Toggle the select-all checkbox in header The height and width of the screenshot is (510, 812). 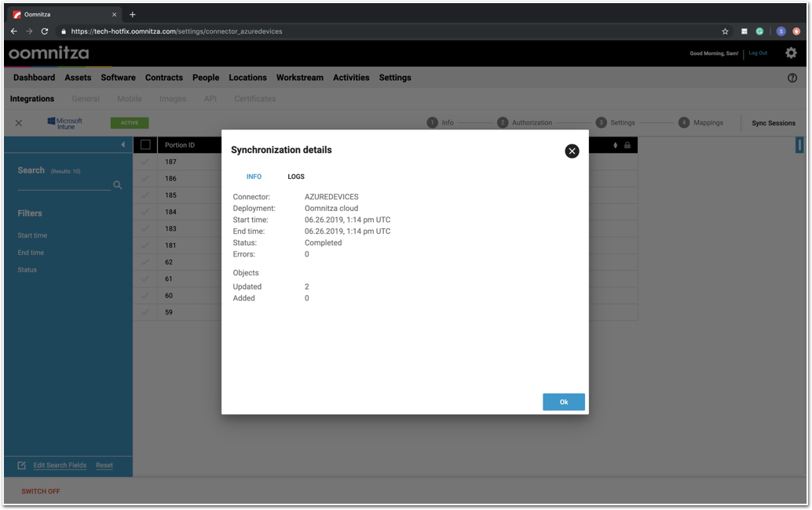tap(145, 145)
